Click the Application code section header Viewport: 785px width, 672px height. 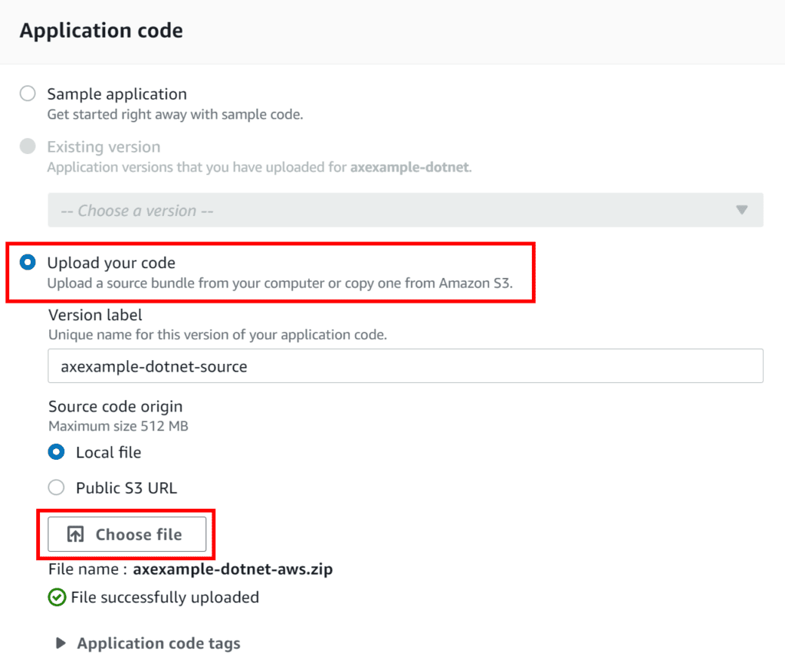[100, 30]
